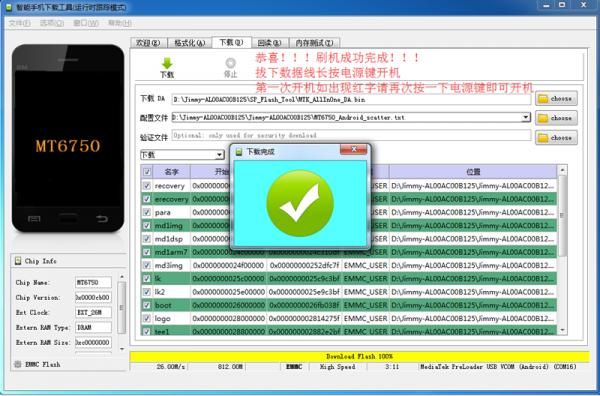The image size is (600, 396).
Task: Switch to the format tab
Action: [x=189, y=43]
